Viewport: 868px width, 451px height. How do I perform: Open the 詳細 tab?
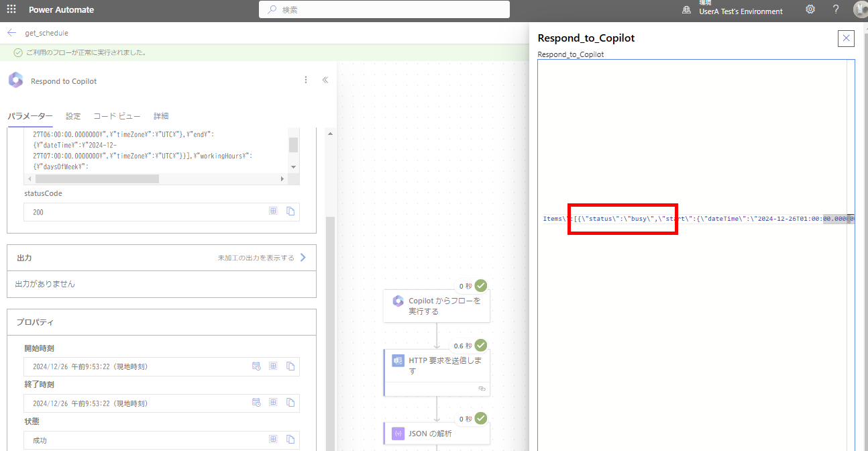pyautogui.click(x=161, y=115)
